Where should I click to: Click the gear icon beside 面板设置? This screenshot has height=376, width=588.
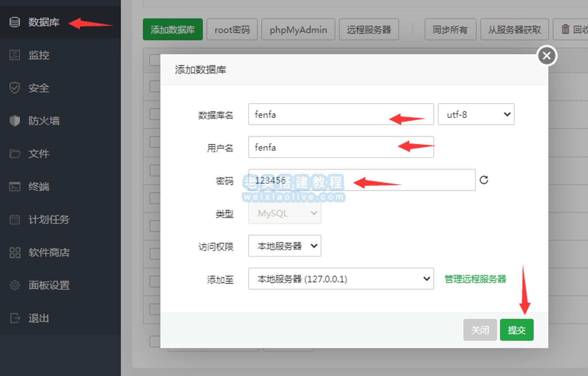(x=15, y=285)
